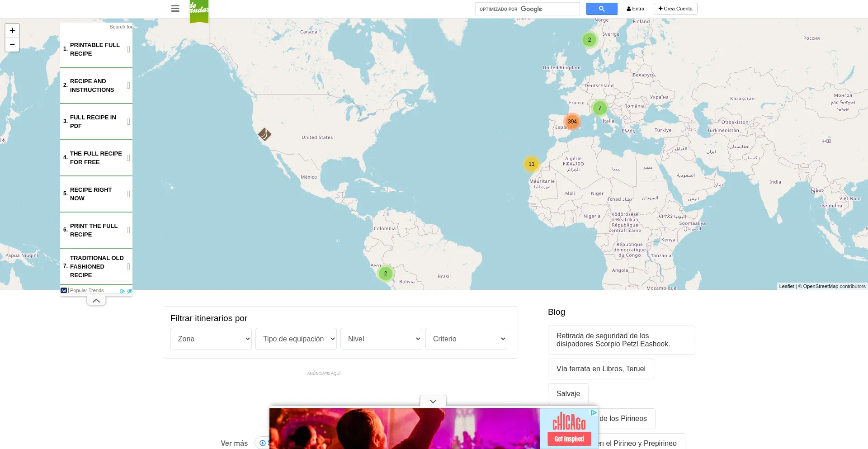Open the green 7 cluster over Italy

[x=599, y=108]
